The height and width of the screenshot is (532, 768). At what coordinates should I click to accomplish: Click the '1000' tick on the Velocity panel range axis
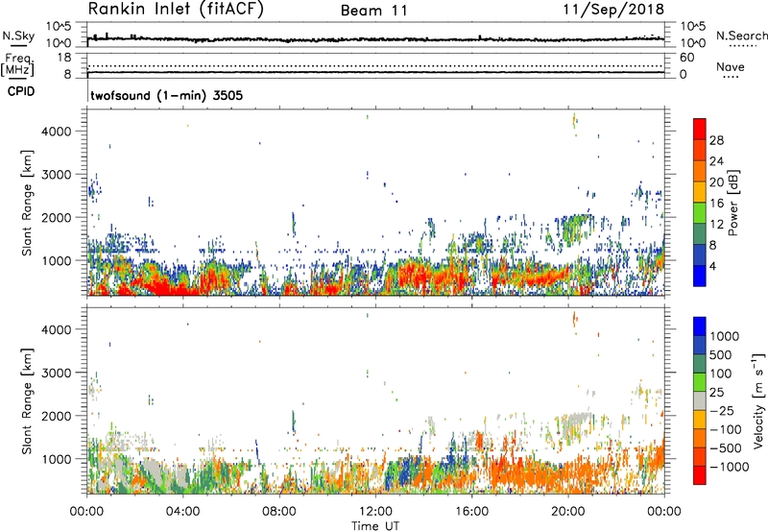click(x=56, y=459)
